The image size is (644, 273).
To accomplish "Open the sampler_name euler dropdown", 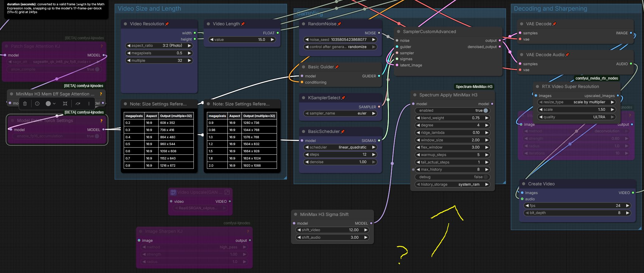I will 340,113.
